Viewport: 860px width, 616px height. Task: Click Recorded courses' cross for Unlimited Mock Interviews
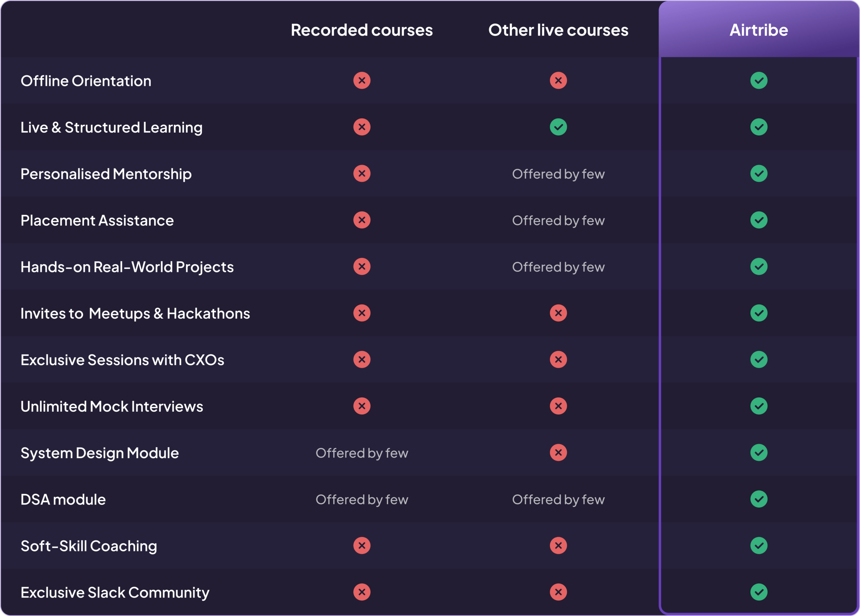click(362, 406)
